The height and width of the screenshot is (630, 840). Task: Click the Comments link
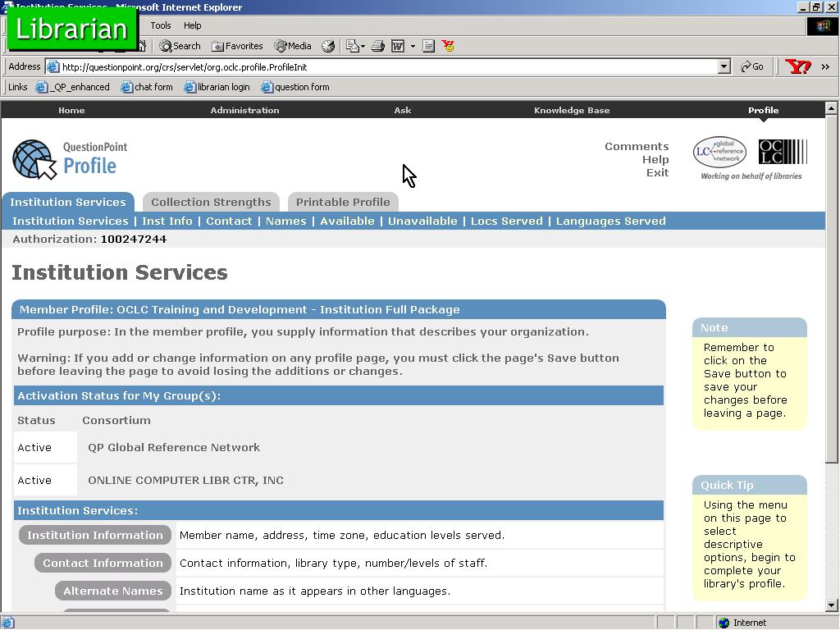tap(637, 146)
